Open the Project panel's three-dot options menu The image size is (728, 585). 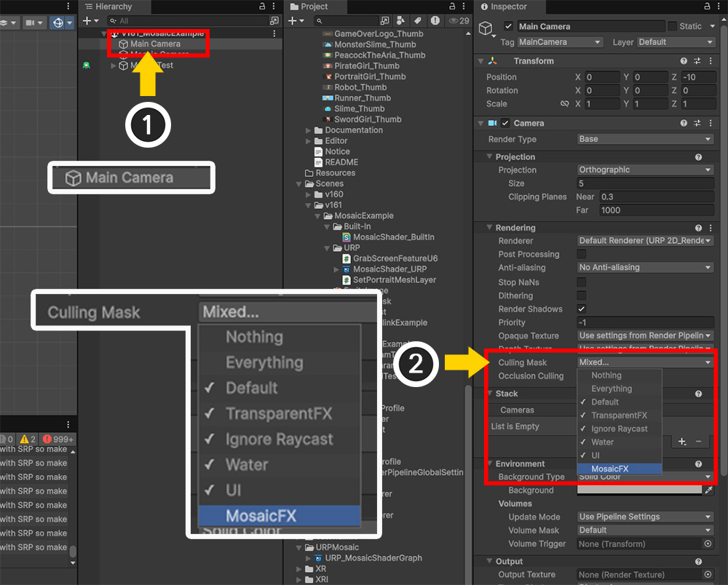coord(464,6)
